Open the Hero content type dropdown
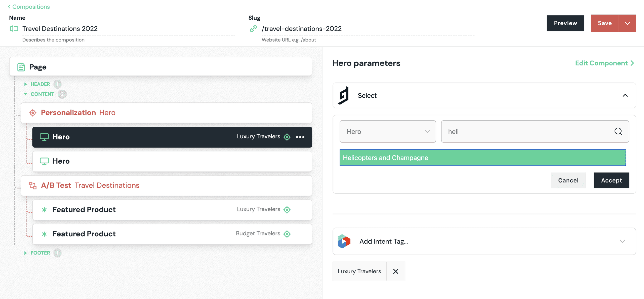Image resolution: width=644 pixels, height=299 pixels. (388, 131)
